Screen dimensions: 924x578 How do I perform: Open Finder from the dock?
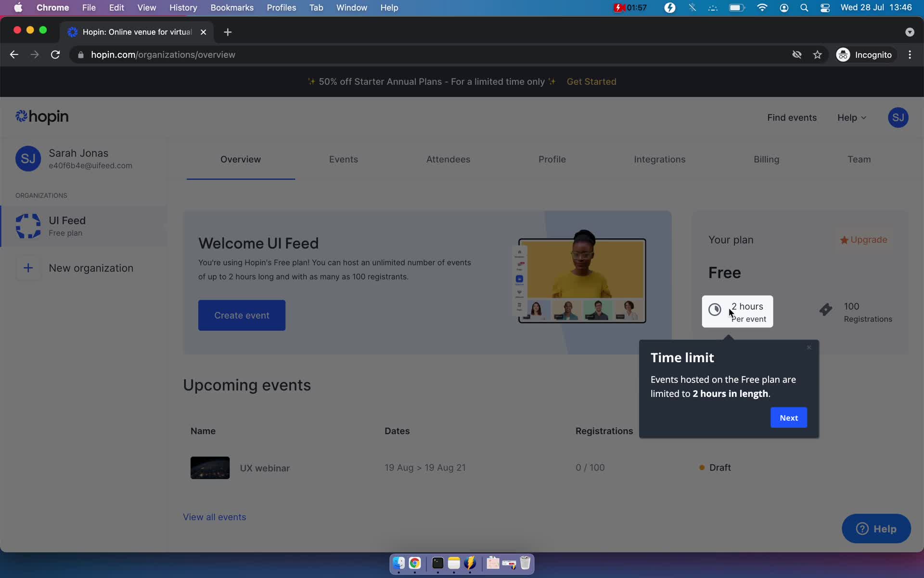tap(398, 563)
